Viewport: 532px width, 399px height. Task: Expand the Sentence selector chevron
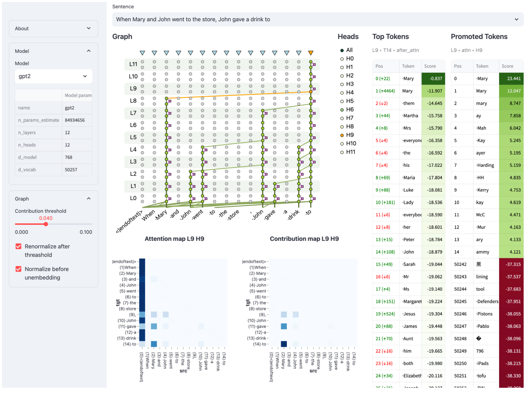click(516, 19)
